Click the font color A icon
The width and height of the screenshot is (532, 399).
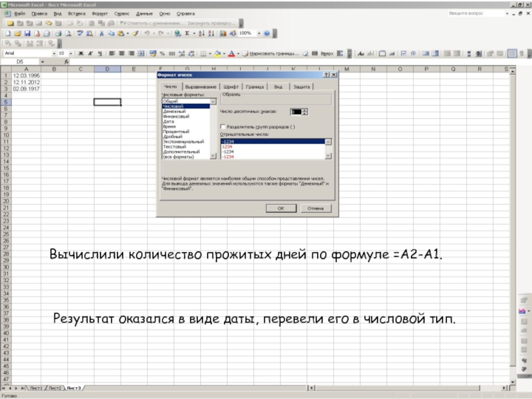coord(233,53)
